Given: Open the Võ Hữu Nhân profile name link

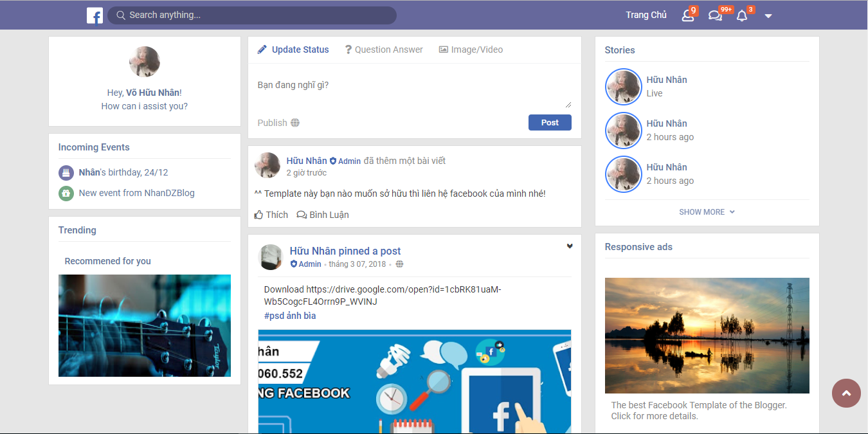Looking at the screenshot, I should [153, 93].
